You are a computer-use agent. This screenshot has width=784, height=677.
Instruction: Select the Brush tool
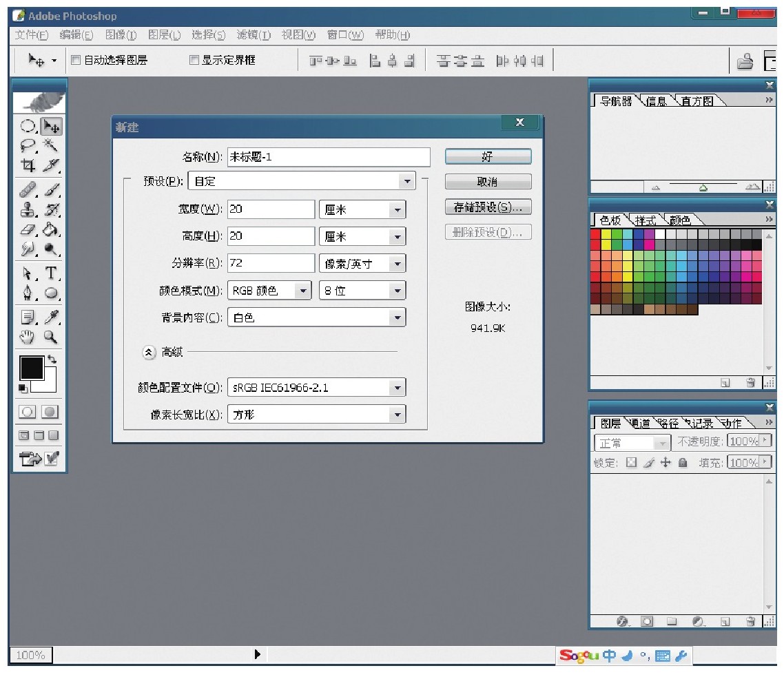(51, 190)
